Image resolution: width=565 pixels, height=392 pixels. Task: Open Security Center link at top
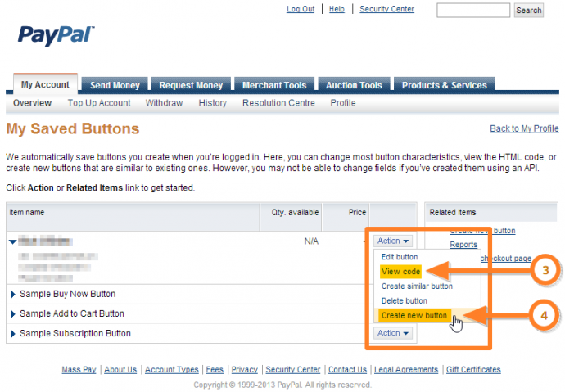387,9
